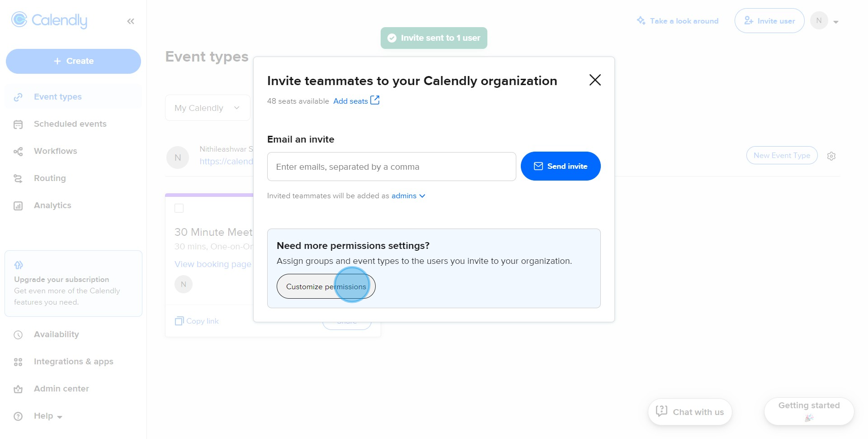Image resolution: width=868 pixels, height=439 pixels.
Task: Click the Create button
Action: tap(73, 61)
